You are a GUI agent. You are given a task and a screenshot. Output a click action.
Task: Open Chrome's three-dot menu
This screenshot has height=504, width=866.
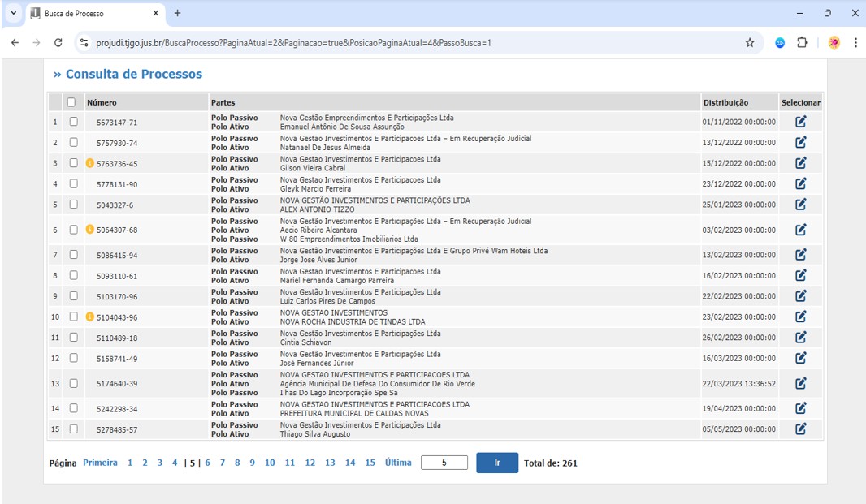(855, 43)
